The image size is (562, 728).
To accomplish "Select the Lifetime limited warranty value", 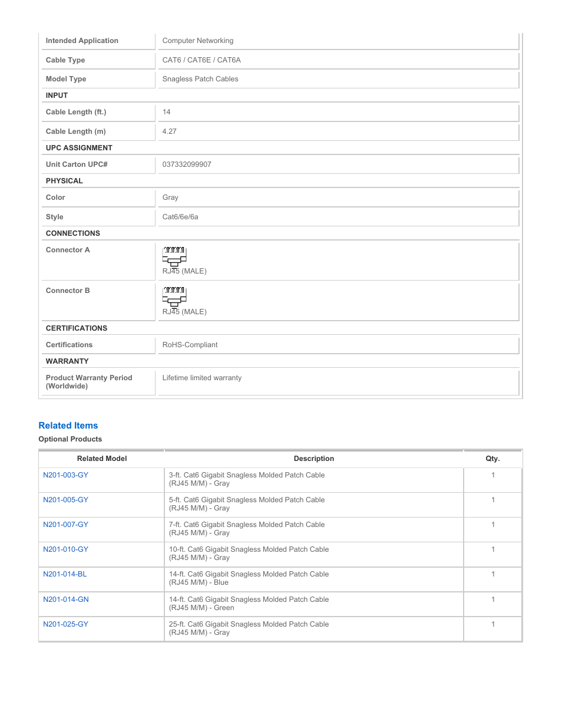I will click(x=202, y=378).
